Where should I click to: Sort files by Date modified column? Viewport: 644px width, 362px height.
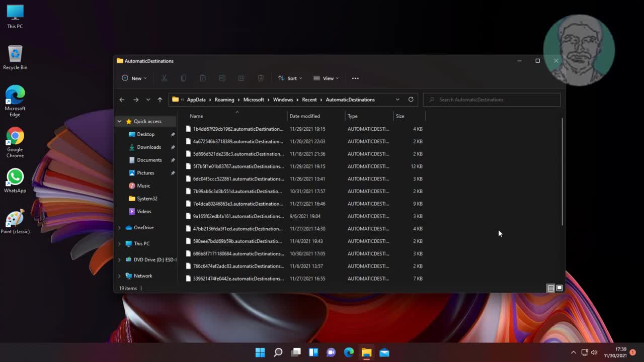[305, 116]
